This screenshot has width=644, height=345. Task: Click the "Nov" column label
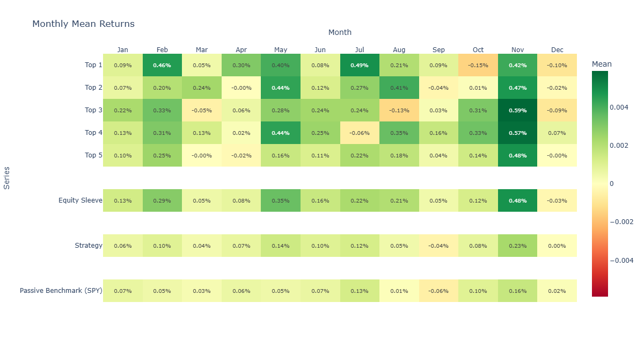(517, 50)
